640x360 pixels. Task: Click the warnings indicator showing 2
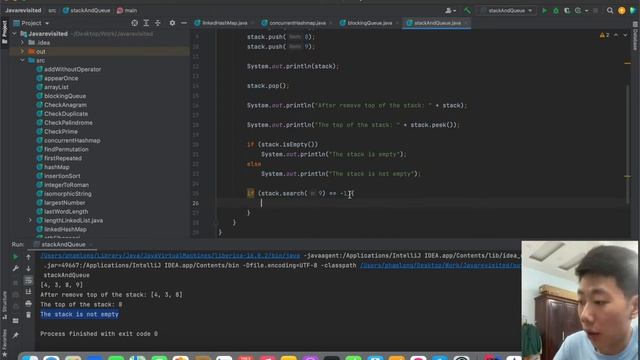click(604, 36)
